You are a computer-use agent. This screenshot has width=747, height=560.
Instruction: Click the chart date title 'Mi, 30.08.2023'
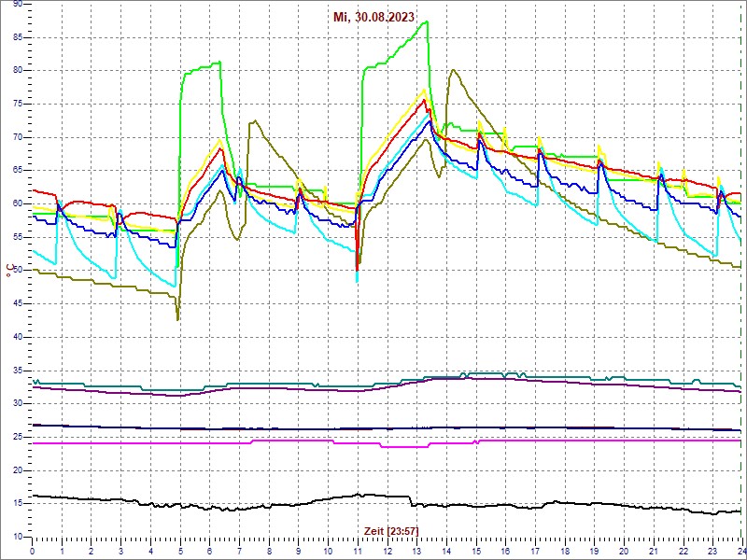(x=373, y=17)
